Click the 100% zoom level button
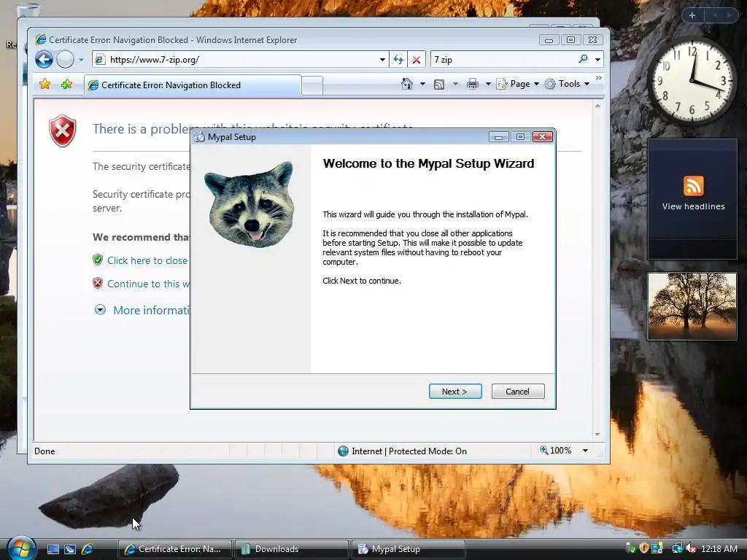 555,451
